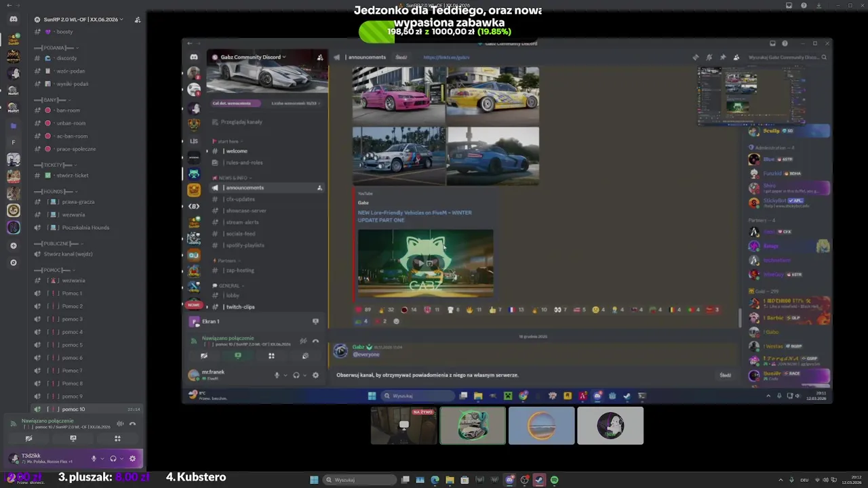Toggle camera on in outer voice panel

point(29,439)
